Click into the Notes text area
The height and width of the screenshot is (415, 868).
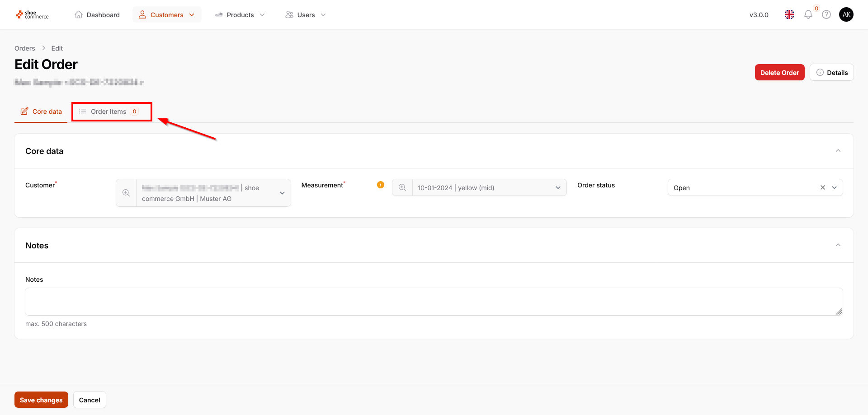coord(434,302)
